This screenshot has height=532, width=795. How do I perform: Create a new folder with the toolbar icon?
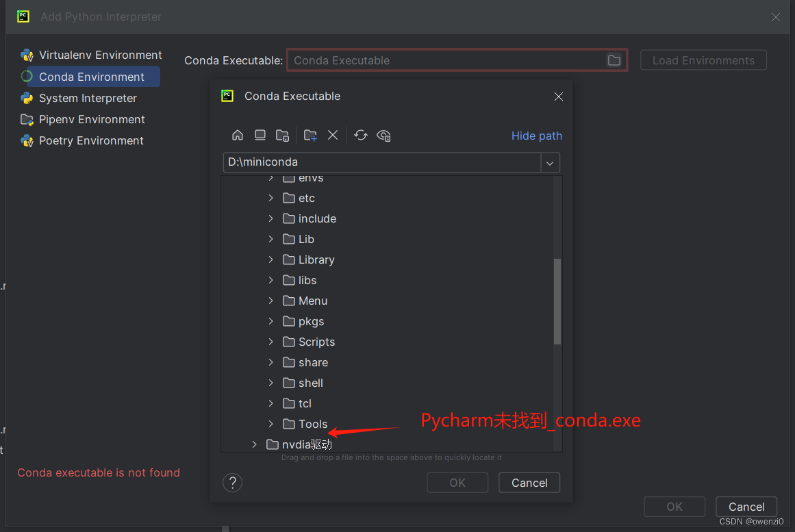(x=310, y=135)
